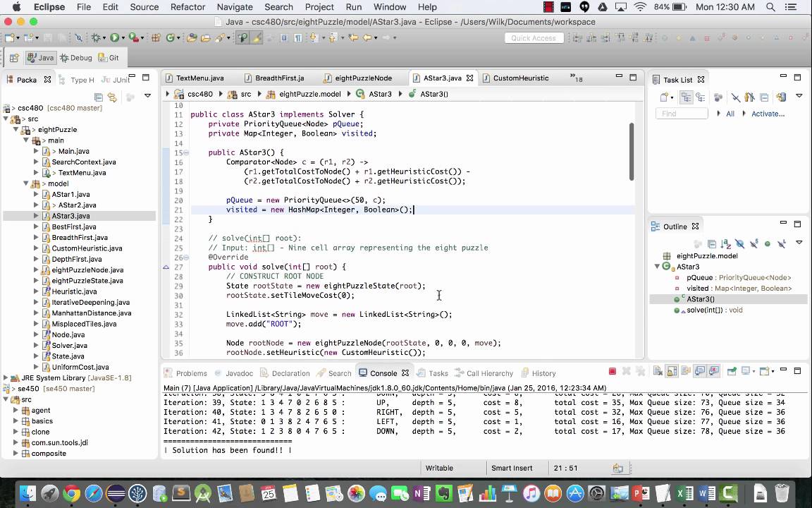Open the Package Explorer view menu triangle
This screenshot has width=812, height=508.
tap(147, 95)
